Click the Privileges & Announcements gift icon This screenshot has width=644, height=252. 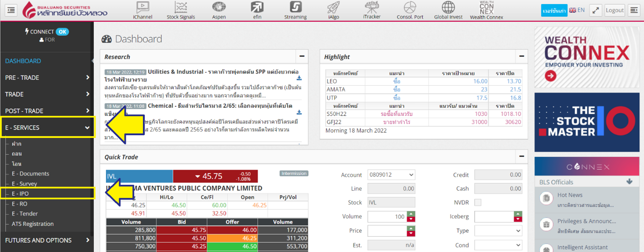click(546, 224)
